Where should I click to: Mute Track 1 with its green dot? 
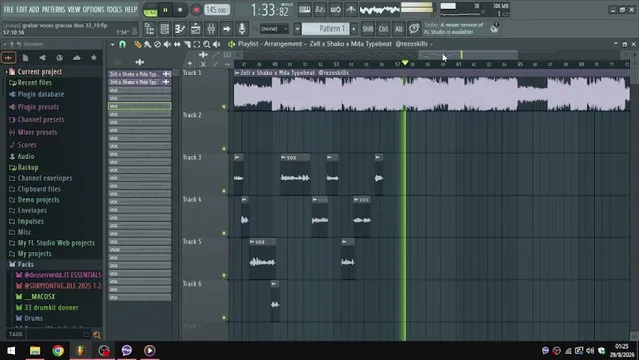coord(224,107)
